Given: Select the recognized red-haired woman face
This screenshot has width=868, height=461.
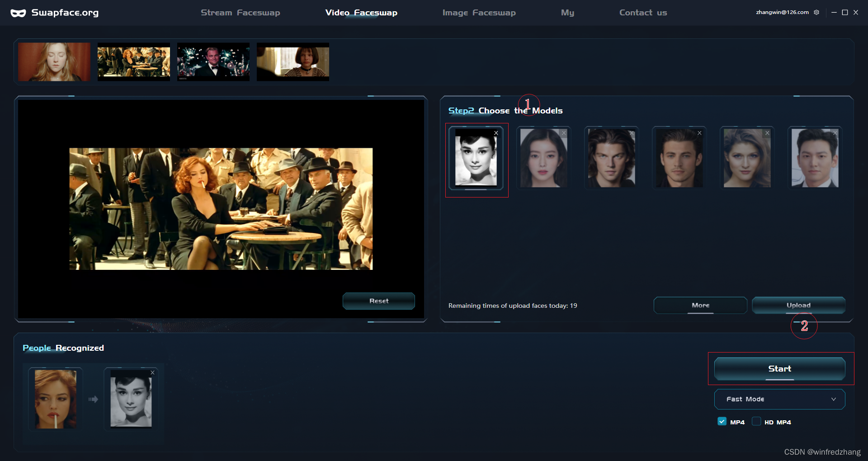Looking at the screenshot, I should click(56, 399).
